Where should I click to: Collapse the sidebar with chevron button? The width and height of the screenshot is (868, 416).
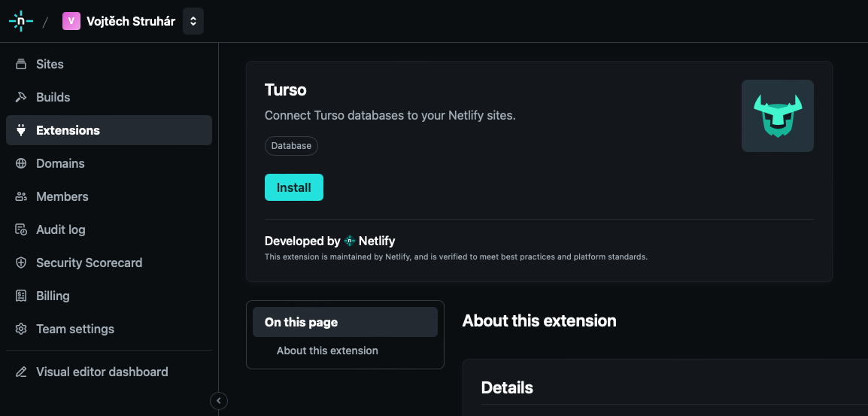click(x=219, y=400)
